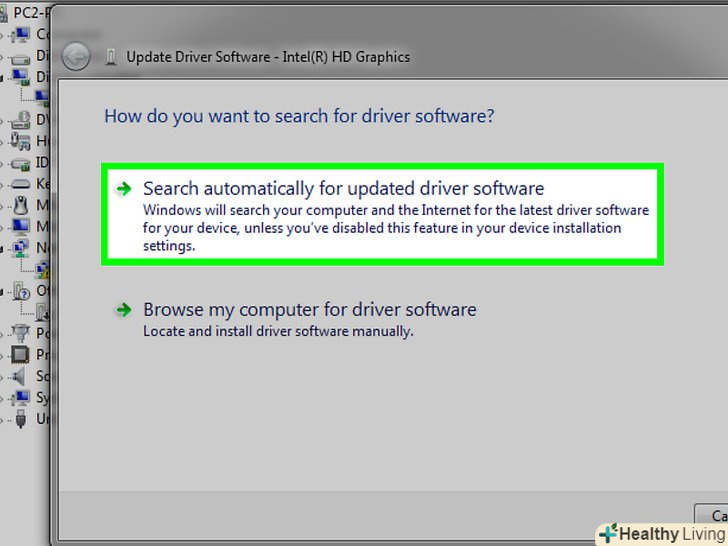Select the Display adapters icon in Device Manager
728x546 pixels.
(x=20, y=77)
